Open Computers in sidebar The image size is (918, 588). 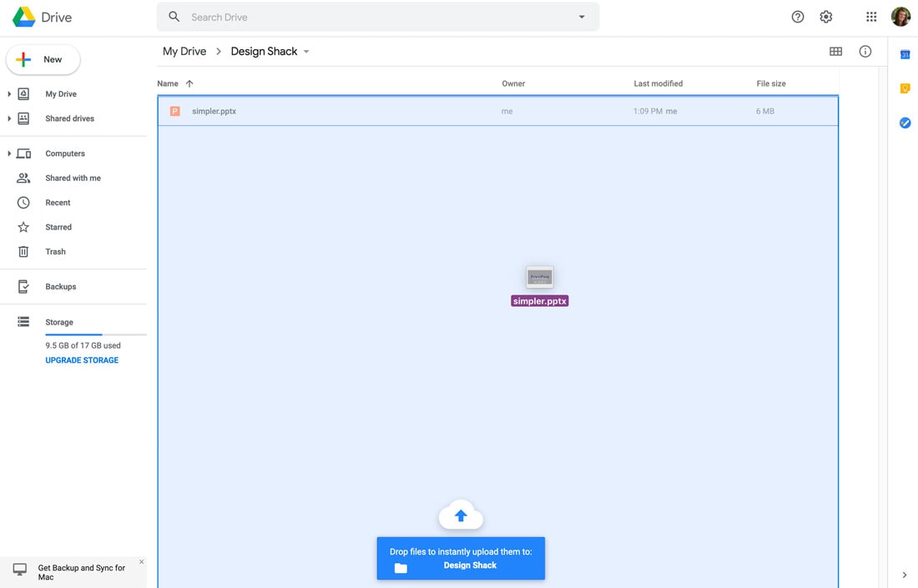(65, 153)
